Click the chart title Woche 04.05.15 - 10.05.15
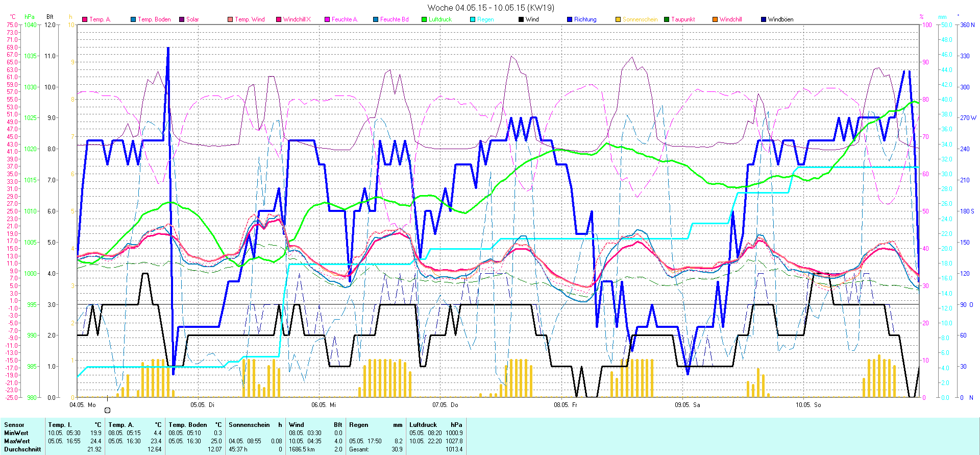980x455 pixels. point(491,8)
